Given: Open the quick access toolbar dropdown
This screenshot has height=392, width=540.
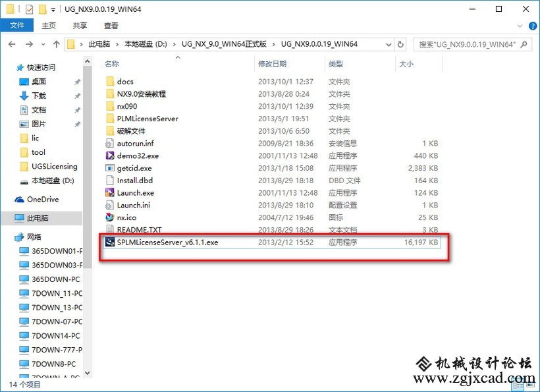Looking at the screenshot, I should 53,10.
